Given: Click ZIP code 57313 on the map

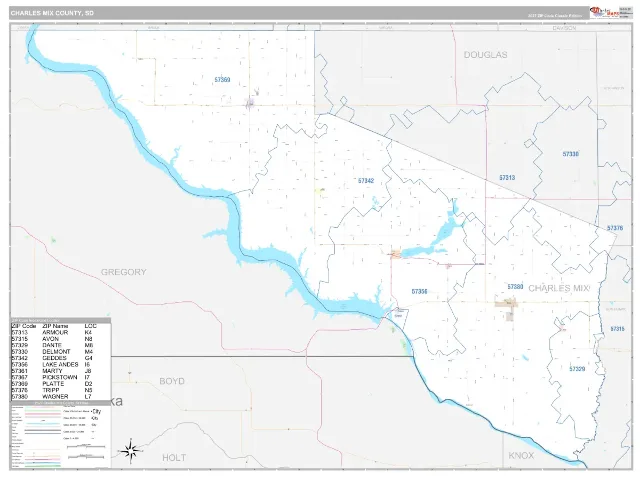Looking at the screenshot, I should [x=507, y=178].
